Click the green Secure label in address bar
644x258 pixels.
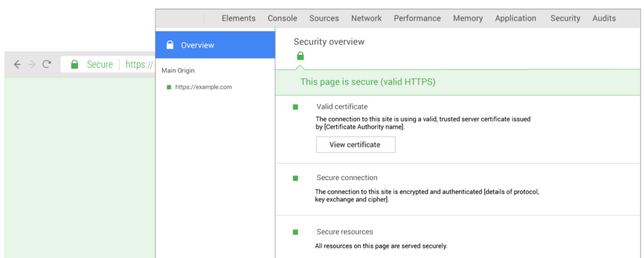(x=100, y=64)
